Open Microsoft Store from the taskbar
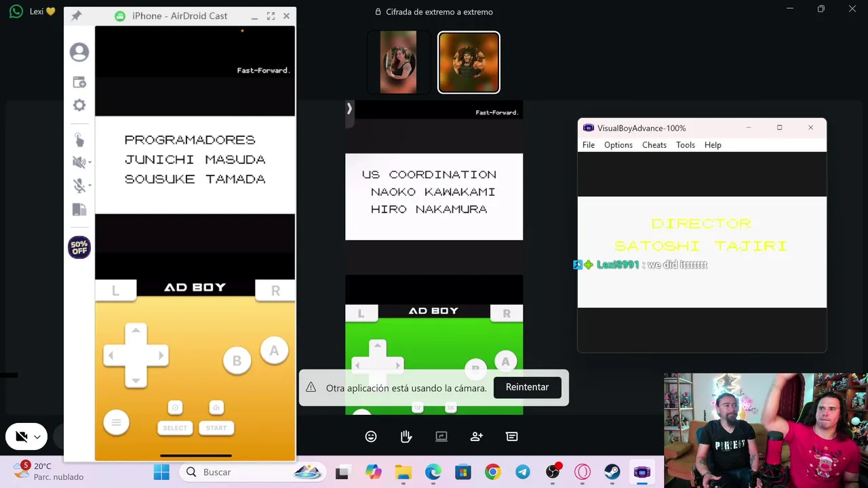 click(x=463, y=472)
